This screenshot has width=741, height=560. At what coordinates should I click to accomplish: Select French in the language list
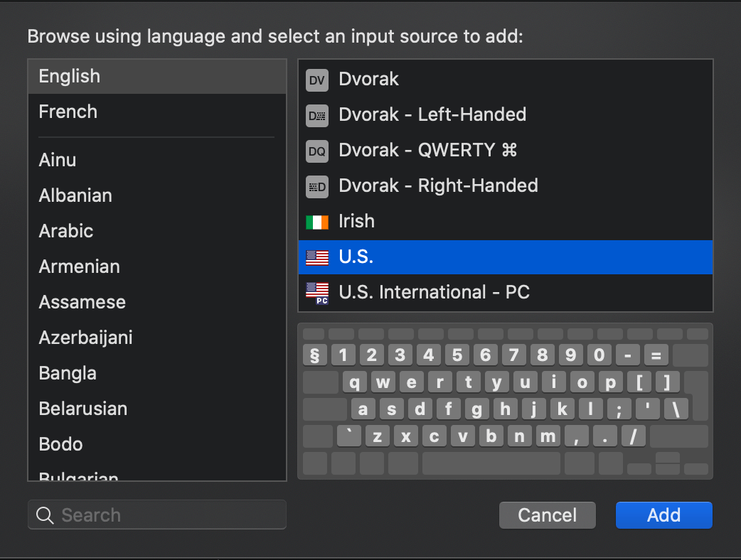tap(68, 112)
